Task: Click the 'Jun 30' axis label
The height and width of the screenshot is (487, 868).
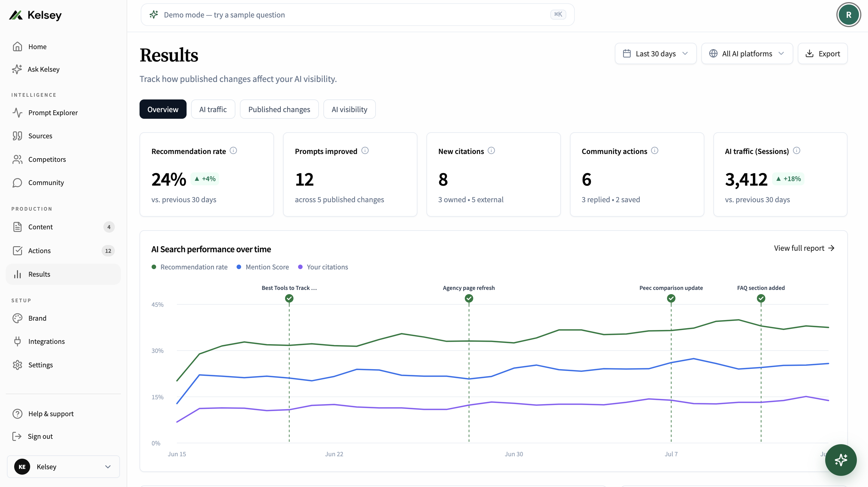Action: point(514,454)
